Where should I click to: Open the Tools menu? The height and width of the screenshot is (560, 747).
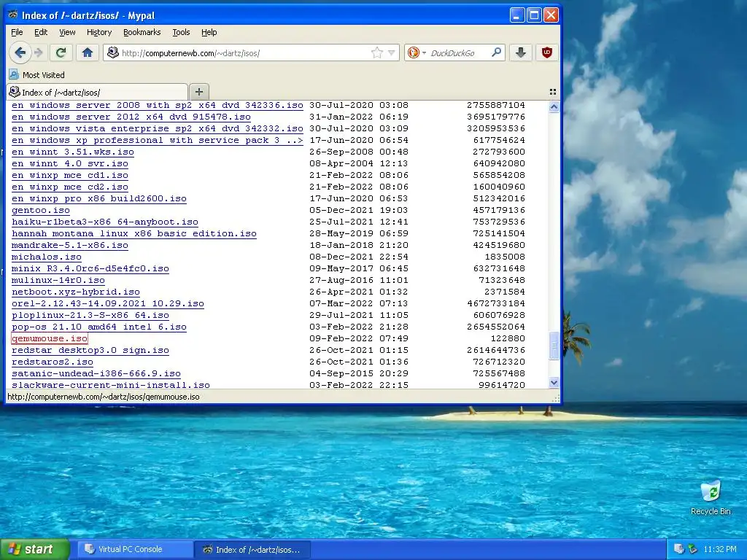tap(181, 32)
